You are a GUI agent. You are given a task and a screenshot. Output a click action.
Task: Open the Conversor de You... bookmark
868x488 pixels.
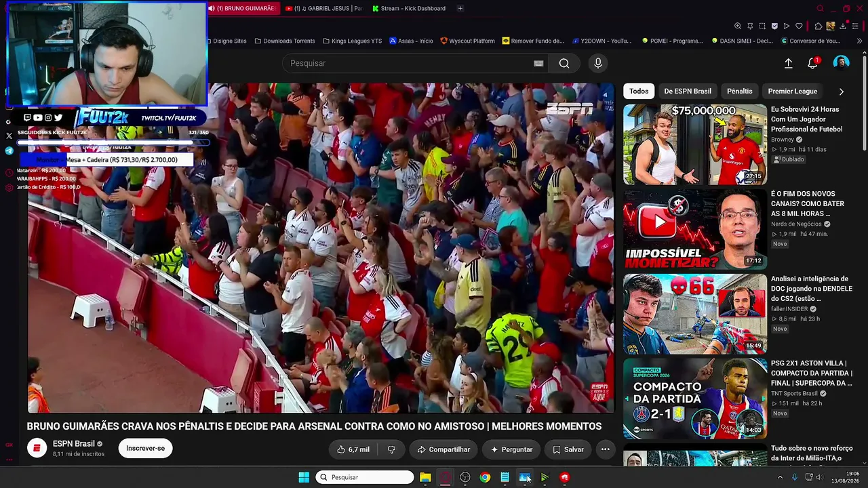pos(810,41)
